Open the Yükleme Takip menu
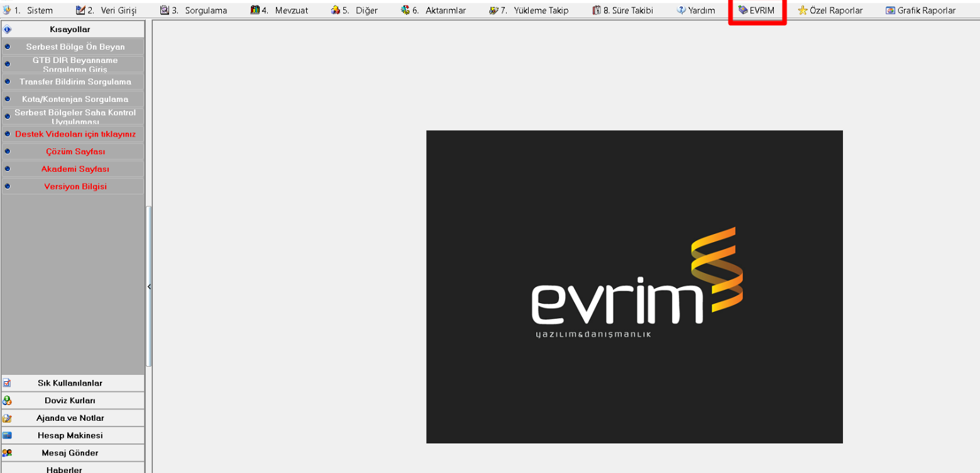The height and width of the screenshot is (473, 980). coord(529,10)
